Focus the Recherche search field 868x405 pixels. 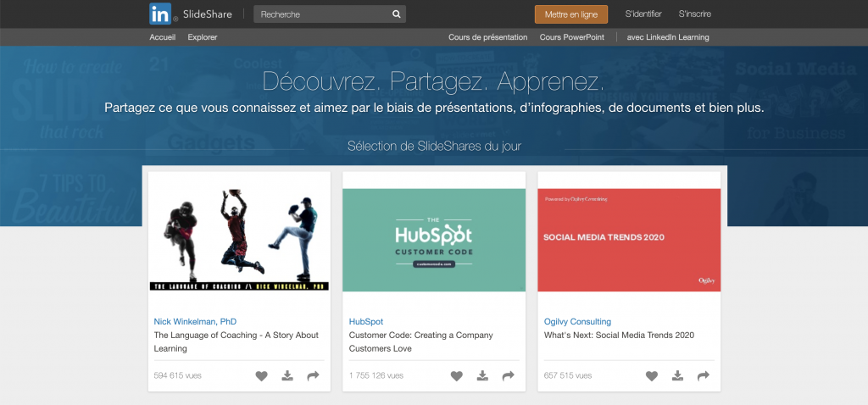pyautogui.click(x=322, y=14)
